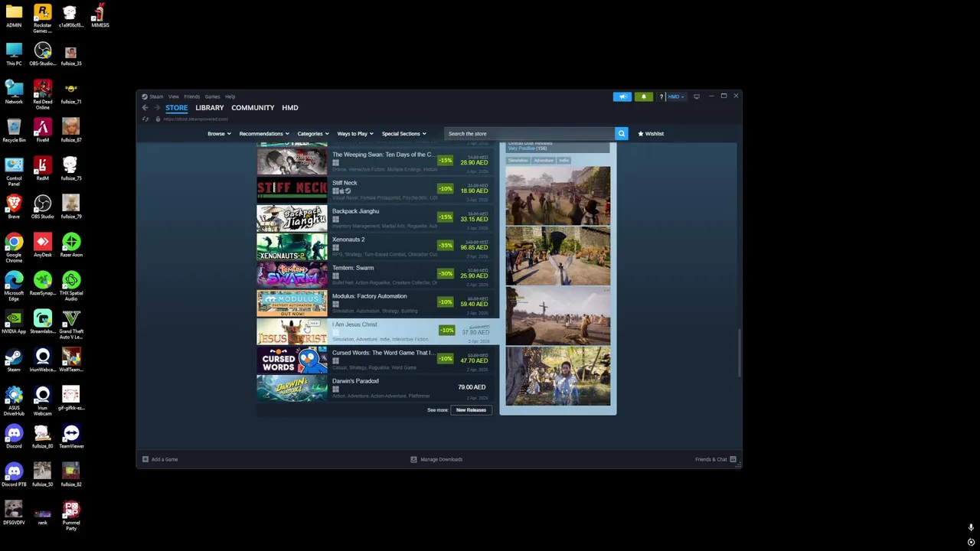View crowd scene screenshot thumbnail in preview

click(x=557, y=195)
